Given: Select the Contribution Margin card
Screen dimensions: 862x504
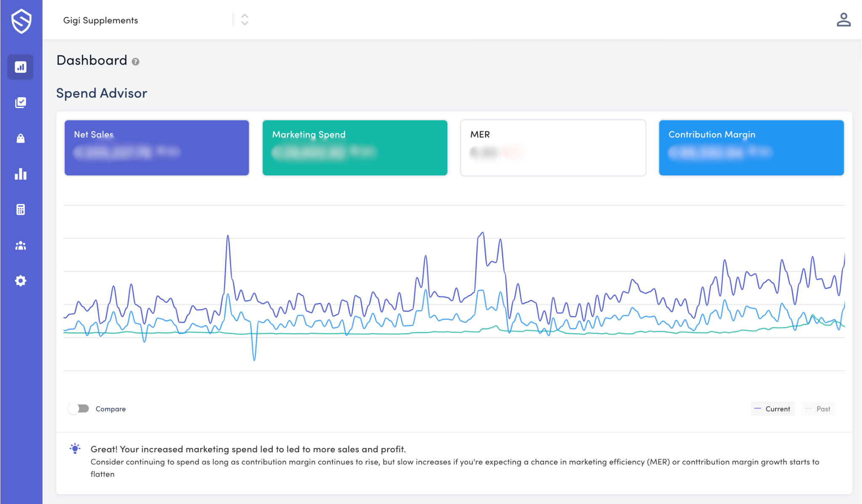Looking at the screenshot, I should click(x=751, y=148).
